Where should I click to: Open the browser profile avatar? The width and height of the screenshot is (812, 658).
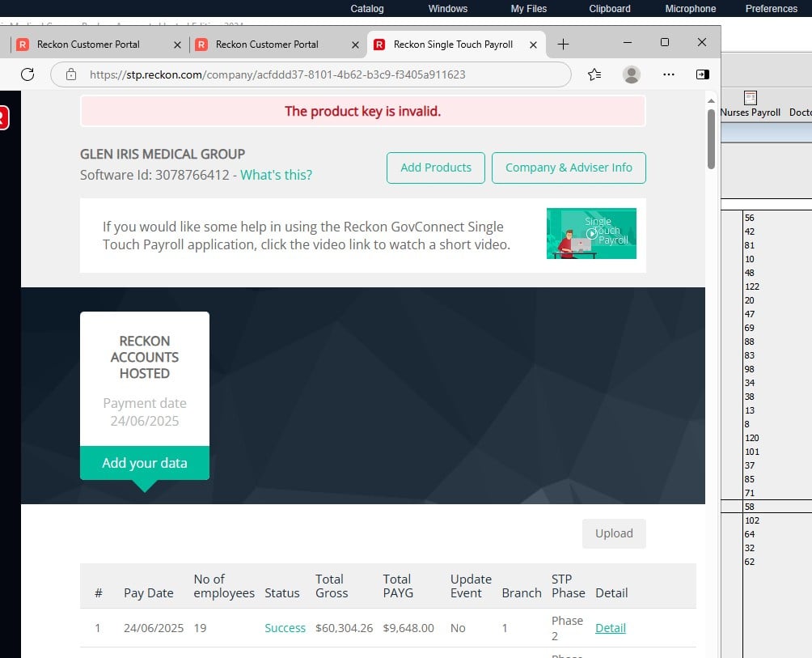(x=632, y=74)
